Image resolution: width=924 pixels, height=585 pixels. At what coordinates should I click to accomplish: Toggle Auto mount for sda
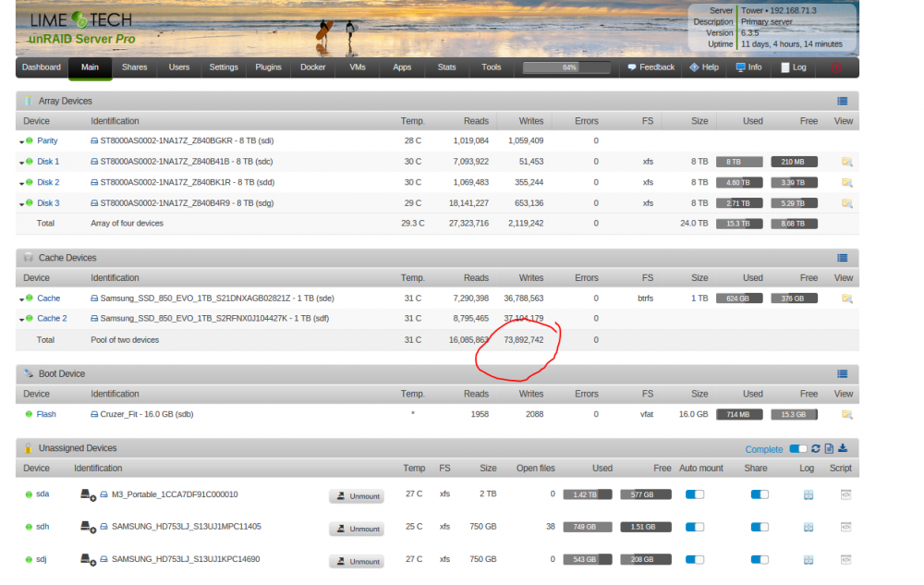click(695, 494)
